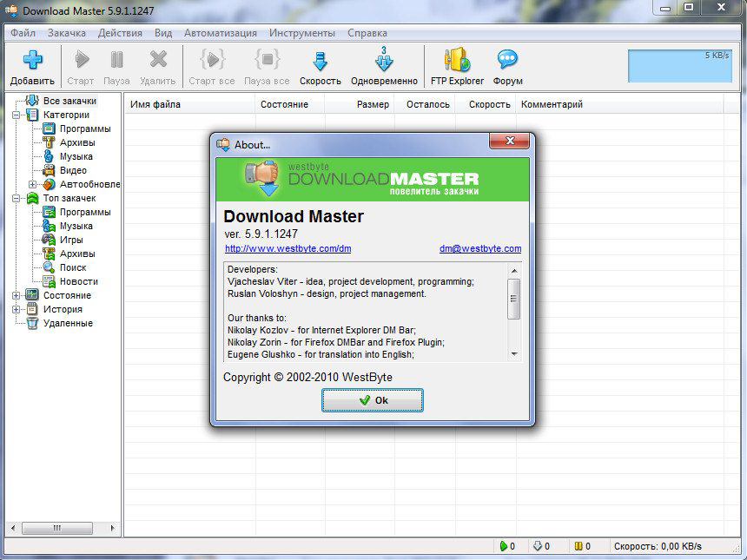
Task: Open the Инструменты menu
Action: (301, 33)
